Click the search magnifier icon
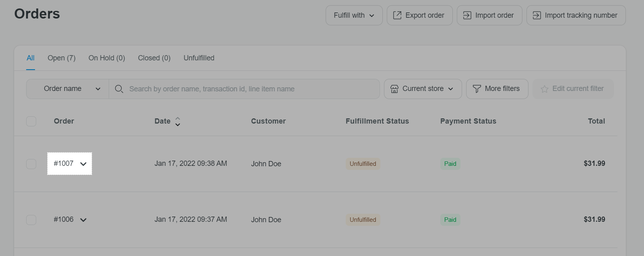Screen dimensions: 644x256 [x=119, y=89]
